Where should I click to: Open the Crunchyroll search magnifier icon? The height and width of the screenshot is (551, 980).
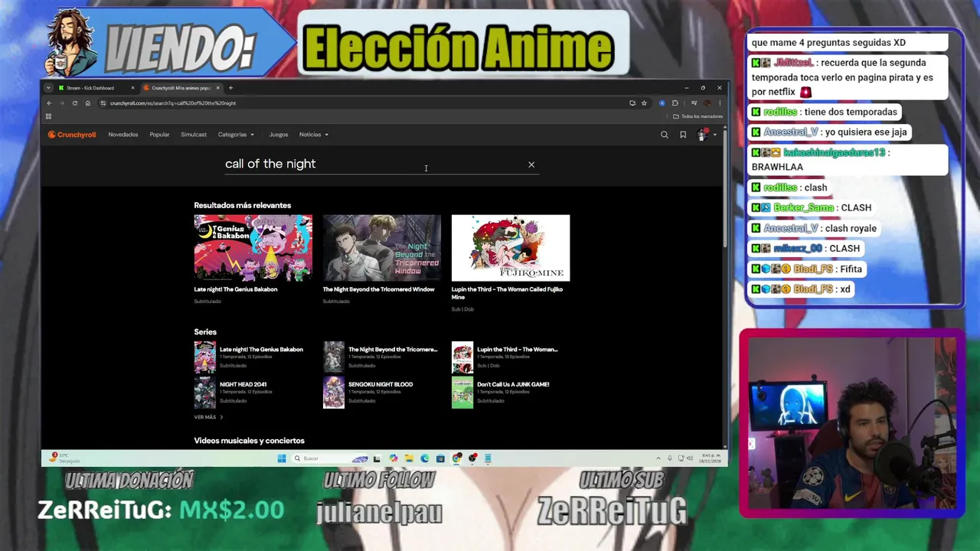[x=664, y=135]
